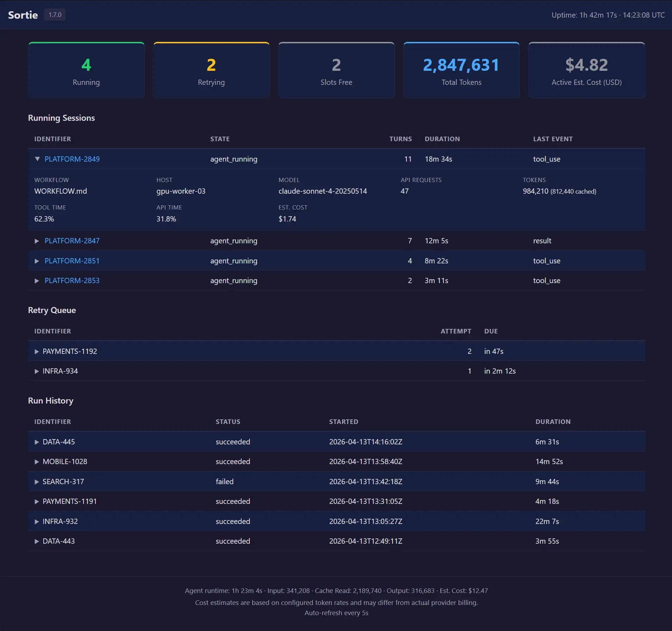Click the '31.8%' API time value
672x631 pixels.
click(166, 219)
